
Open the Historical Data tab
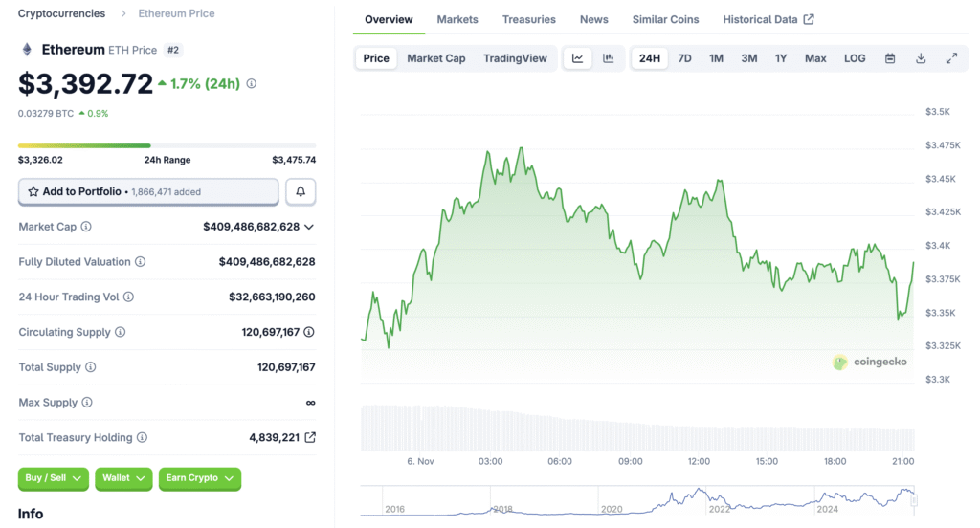[768, 19]
